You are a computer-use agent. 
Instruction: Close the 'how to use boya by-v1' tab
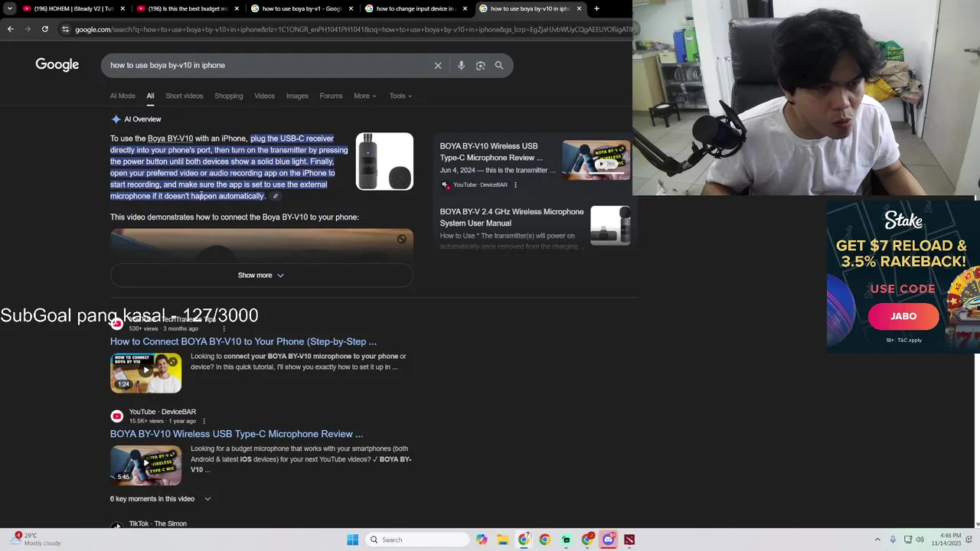coord(351,8)
